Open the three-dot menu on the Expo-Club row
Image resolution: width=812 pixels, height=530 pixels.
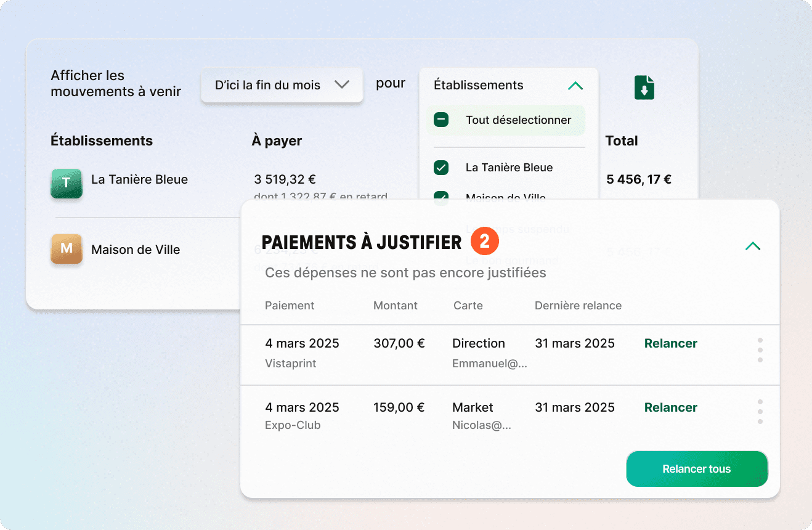click(x=760, y=411)
